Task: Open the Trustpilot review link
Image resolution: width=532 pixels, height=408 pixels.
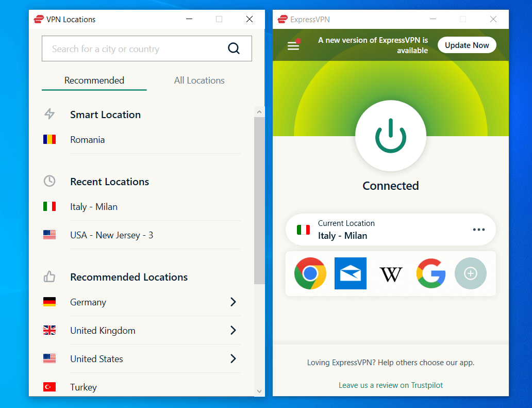Action: click(x=390, y=385)
